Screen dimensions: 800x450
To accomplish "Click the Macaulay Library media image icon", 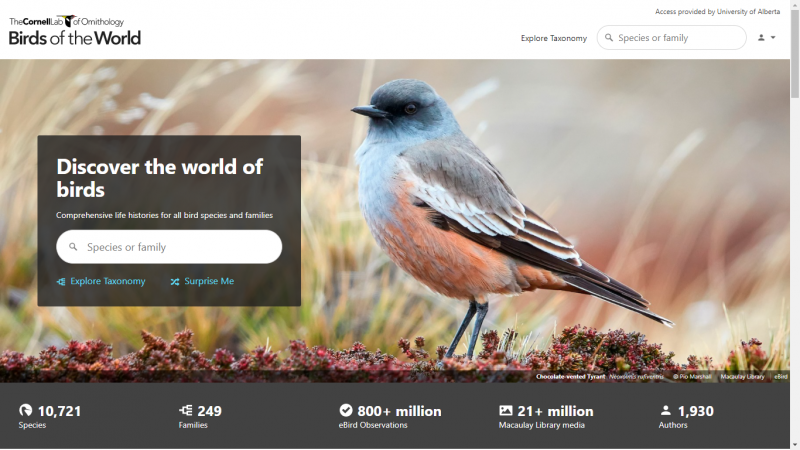I will point(506,410).
